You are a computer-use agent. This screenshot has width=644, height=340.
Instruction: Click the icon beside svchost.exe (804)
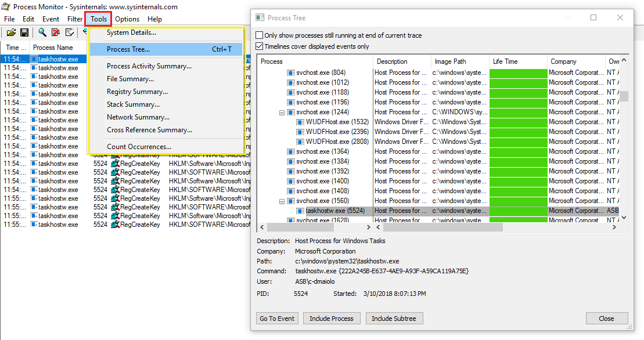290,73
